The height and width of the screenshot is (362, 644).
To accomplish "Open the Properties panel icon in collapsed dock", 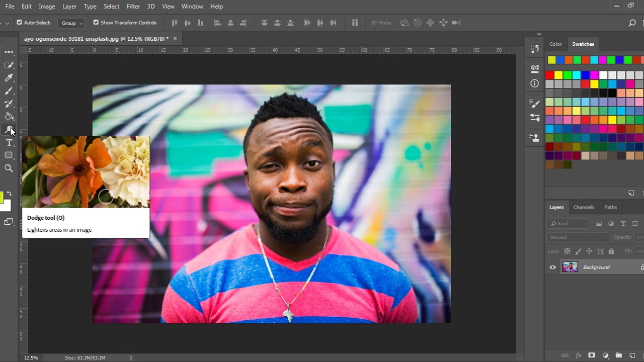I will [x=534, y=68].
